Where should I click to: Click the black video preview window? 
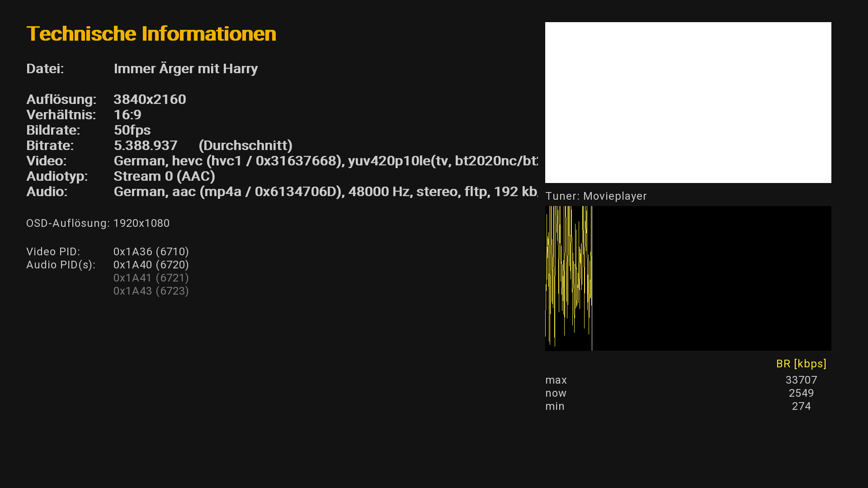pyautogui.click(x=688, y=103)
